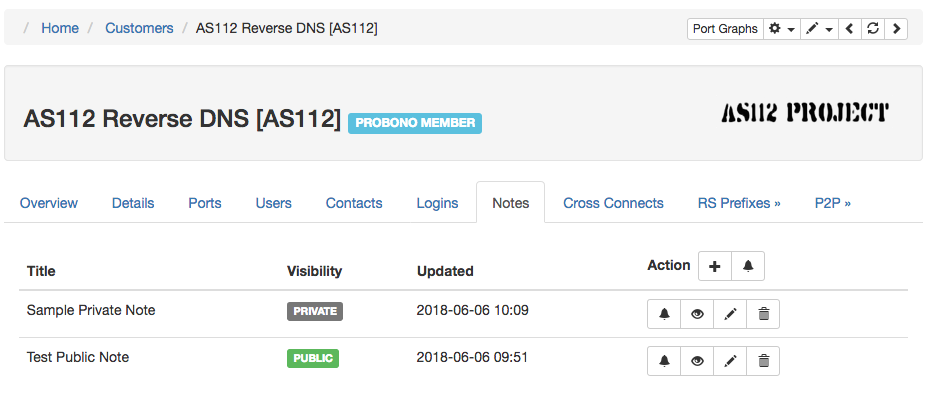Edit Sample Private Note with pencil icon
This screenshot has width=931, height=403.
(731, 314)
